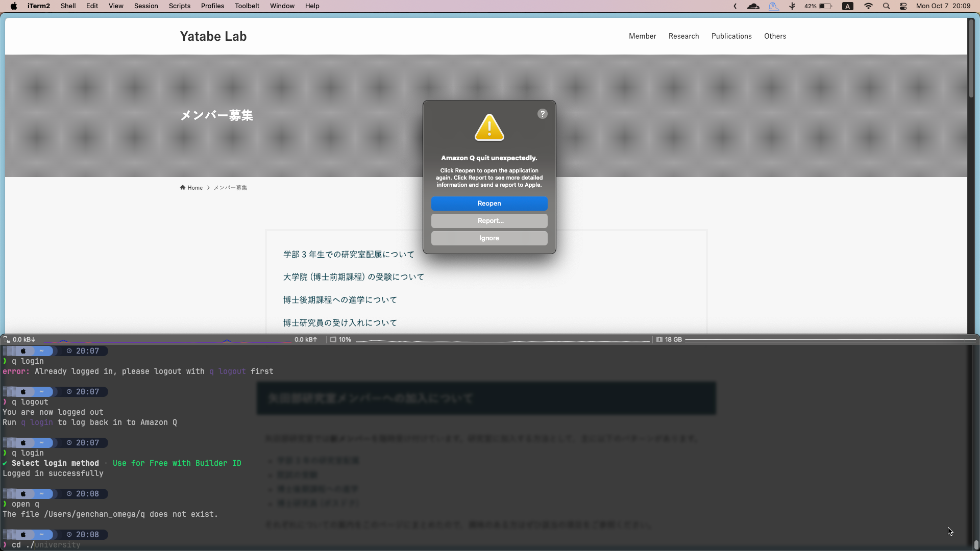Screen dimensions: 980x551
Task: Click the Yatabe Lab site title
Action: coord(213,36)
